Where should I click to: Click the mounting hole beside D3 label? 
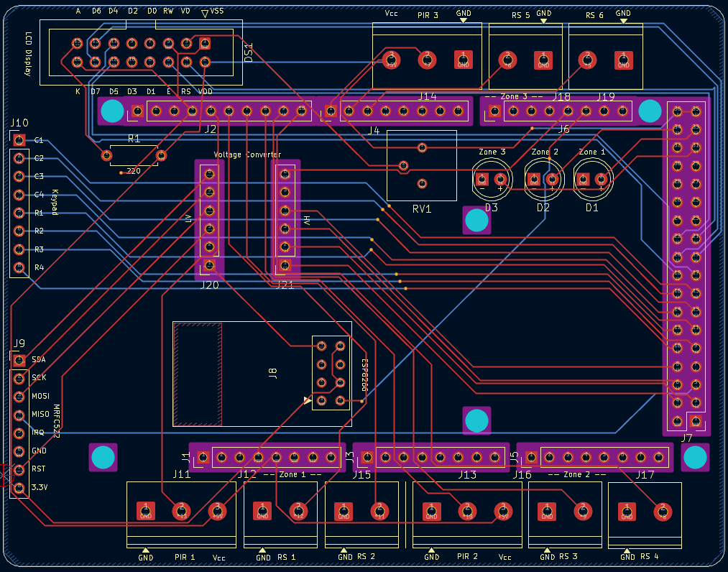pyautogui.click(x=476, y=221)
